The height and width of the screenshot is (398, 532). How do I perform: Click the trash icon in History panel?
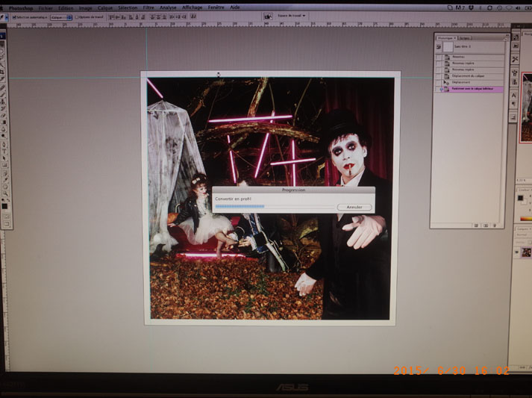(495, 226)
